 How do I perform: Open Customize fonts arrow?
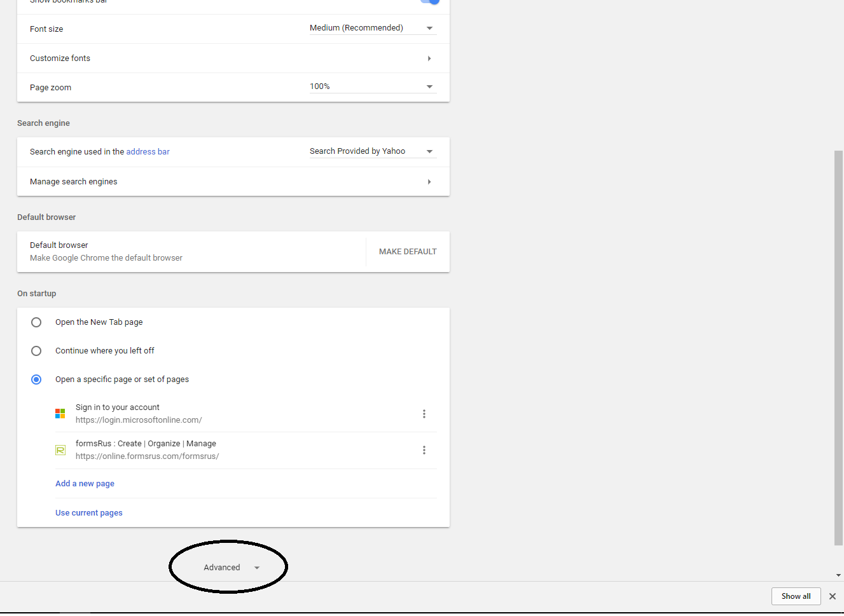point(429,58)
